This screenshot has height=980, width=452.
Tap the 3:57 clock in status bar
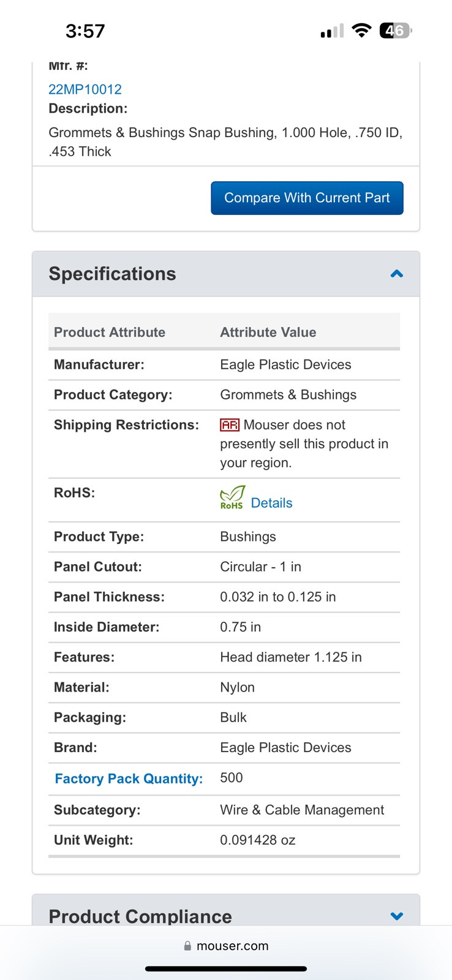[x=85, y=31]
